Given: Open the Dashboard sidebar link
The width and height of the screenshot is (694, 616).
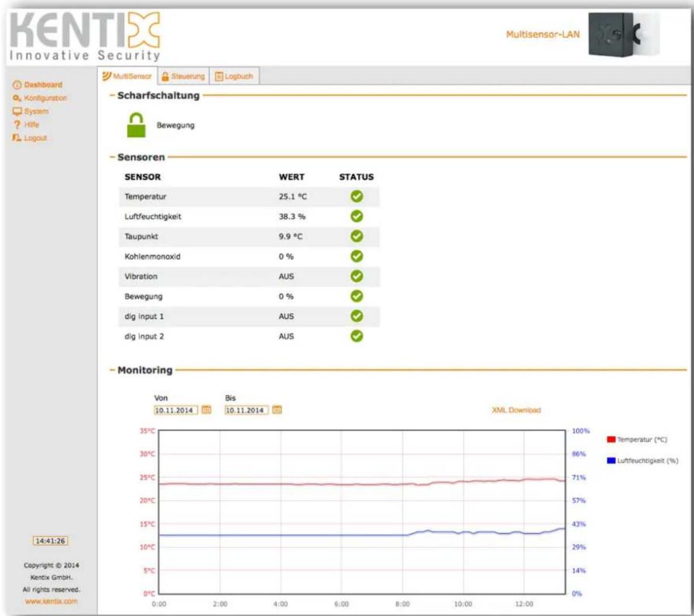Looking at the screenshot, I should (x=43, y=85).
